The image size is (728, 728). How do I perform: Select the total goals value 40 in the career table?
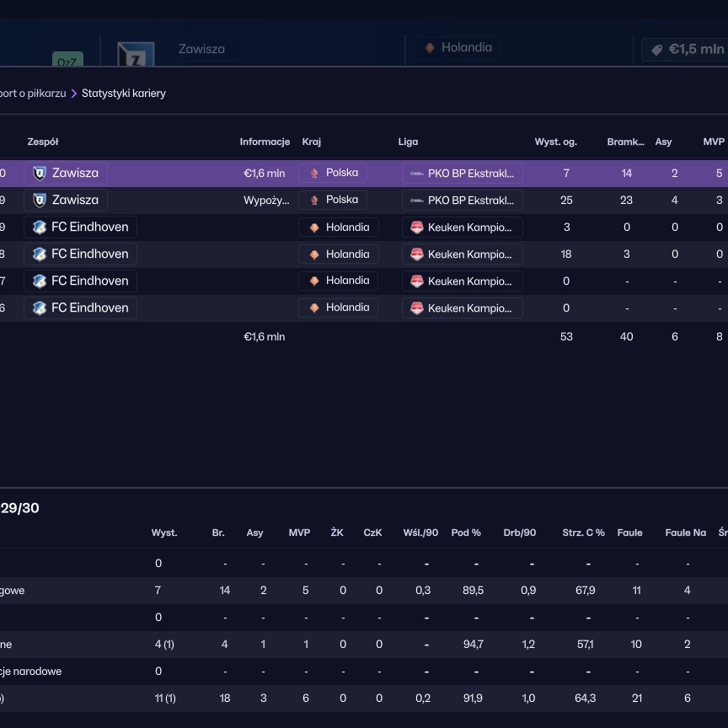pos(626,336)
